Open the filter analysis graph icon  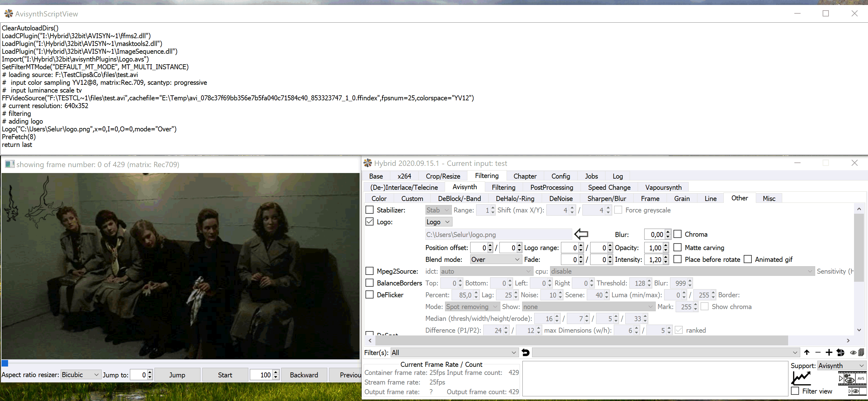coord(801,378)
